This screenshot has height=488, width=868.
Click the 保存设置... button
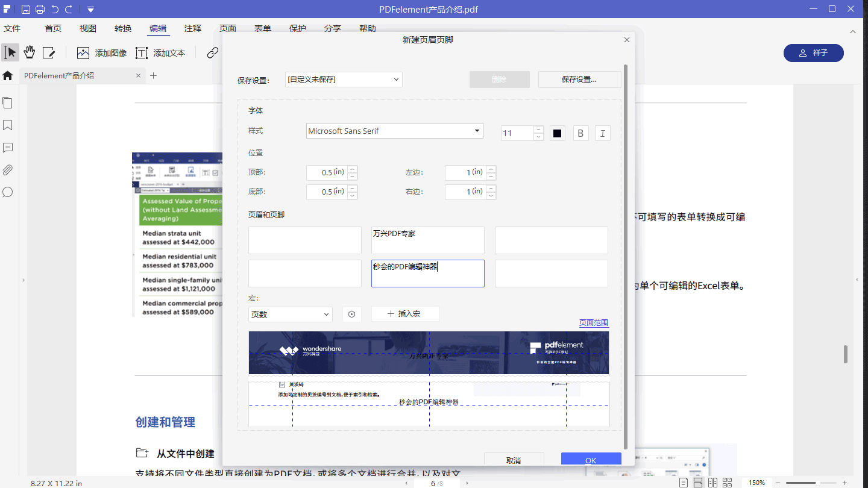[579, 80]
